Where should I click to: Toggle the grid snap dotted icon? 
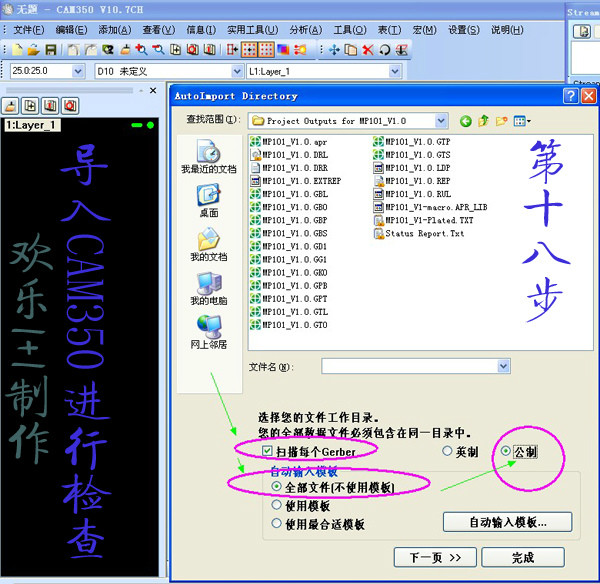249,50
